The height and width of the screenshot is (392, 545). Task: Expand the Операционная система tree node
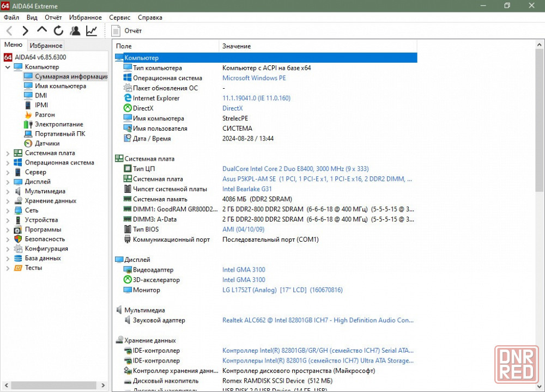(8, 163)
